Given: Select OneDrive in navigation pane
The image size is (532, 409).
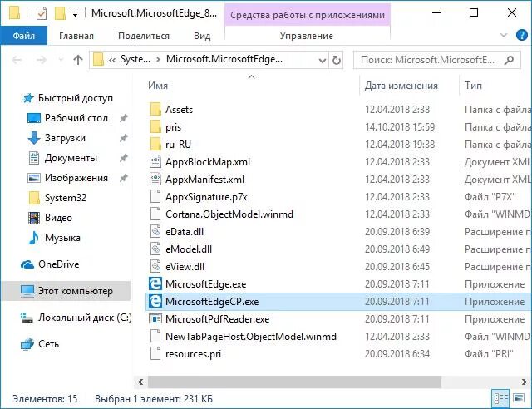Looking at the screenshot, I should (x=59, y=264).
